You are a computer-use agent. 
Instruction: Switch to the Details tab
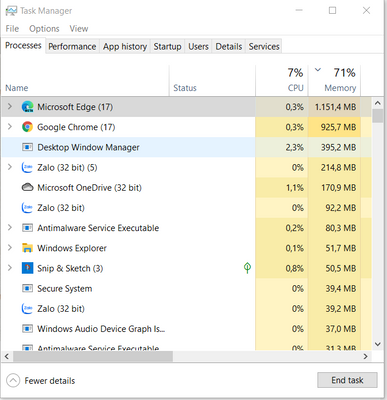pyautogui.click(x=229, y=47)
